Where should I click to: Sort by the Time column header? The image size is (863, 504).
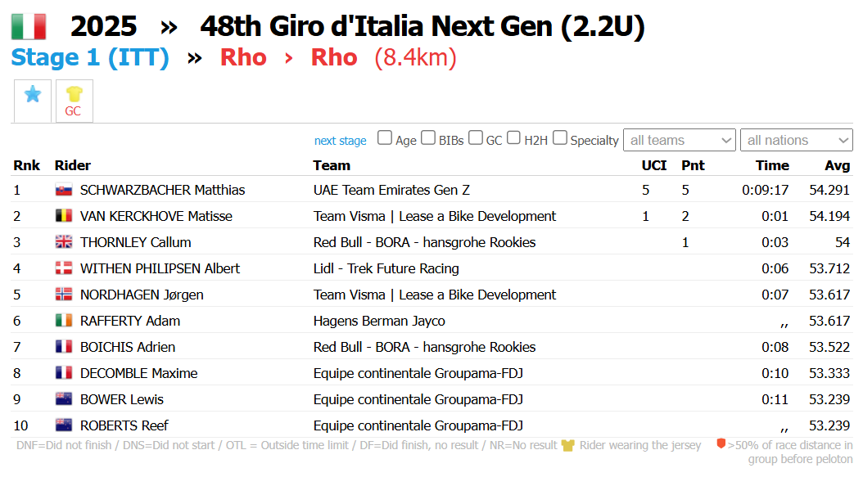click(x=772, y=165)
